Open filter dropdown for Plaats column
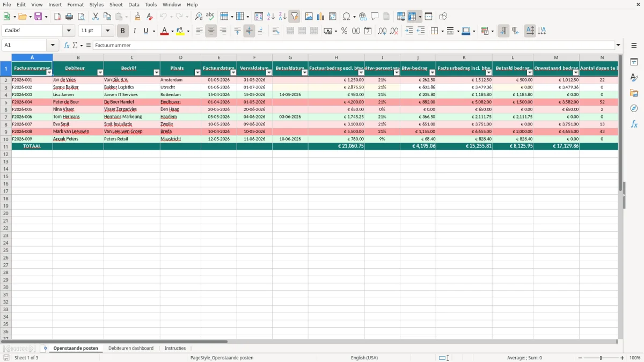This screenshot has height=362, width=644. point(197,72)
